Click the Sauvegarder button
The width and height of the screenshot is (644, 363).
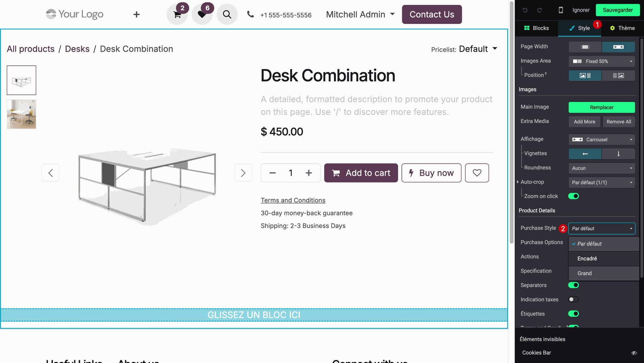[618, 10]
